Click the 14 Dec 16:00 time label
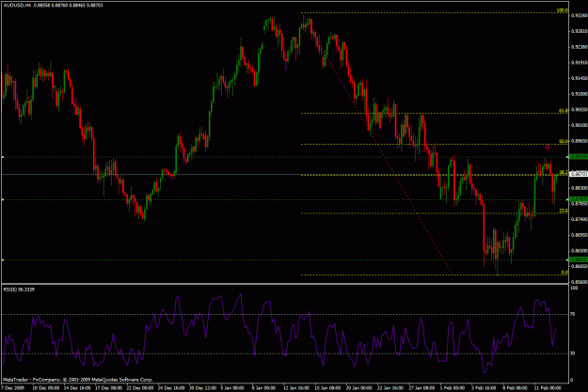The image size is (588, 392). pos(77,388)
